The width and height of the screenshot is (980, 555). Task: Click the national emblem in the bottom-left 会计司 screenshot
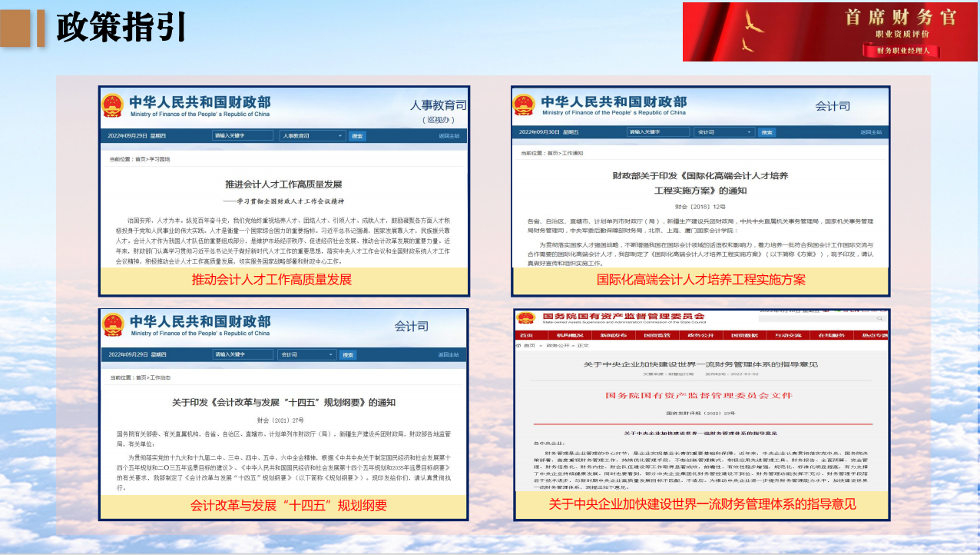(x=113, y=324)
